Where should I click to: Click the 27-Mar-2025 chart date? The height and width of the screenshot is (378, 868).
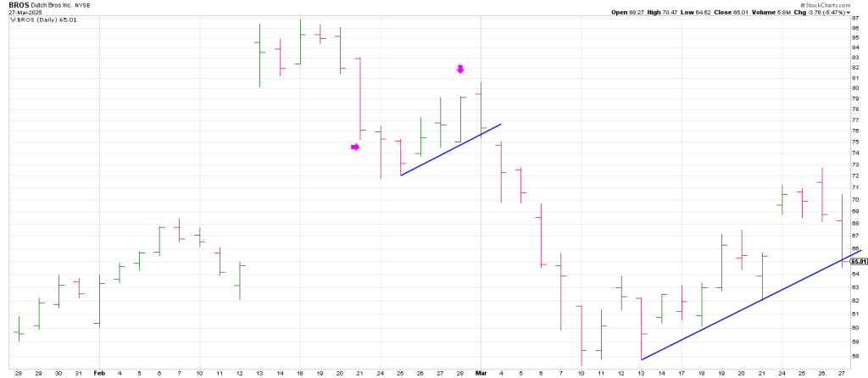click(x=23, y=13)
